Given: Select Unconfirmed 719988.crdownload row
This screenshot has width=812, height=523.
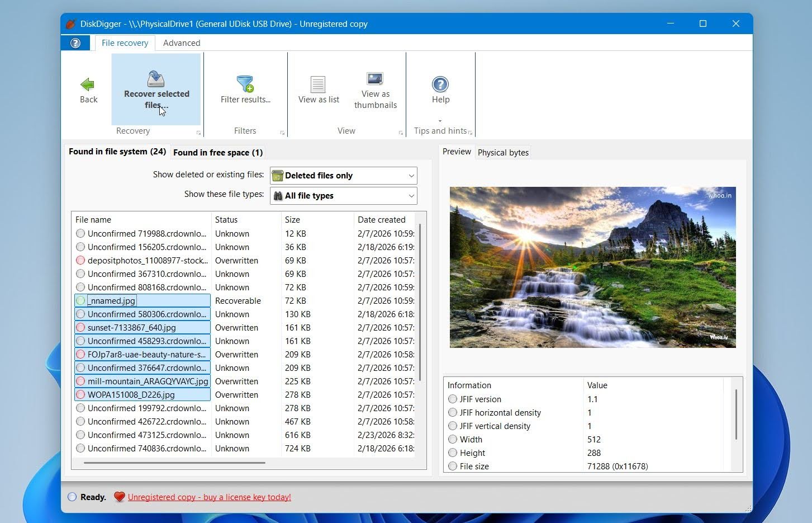Looking at the screenshot, I should 244,234.
